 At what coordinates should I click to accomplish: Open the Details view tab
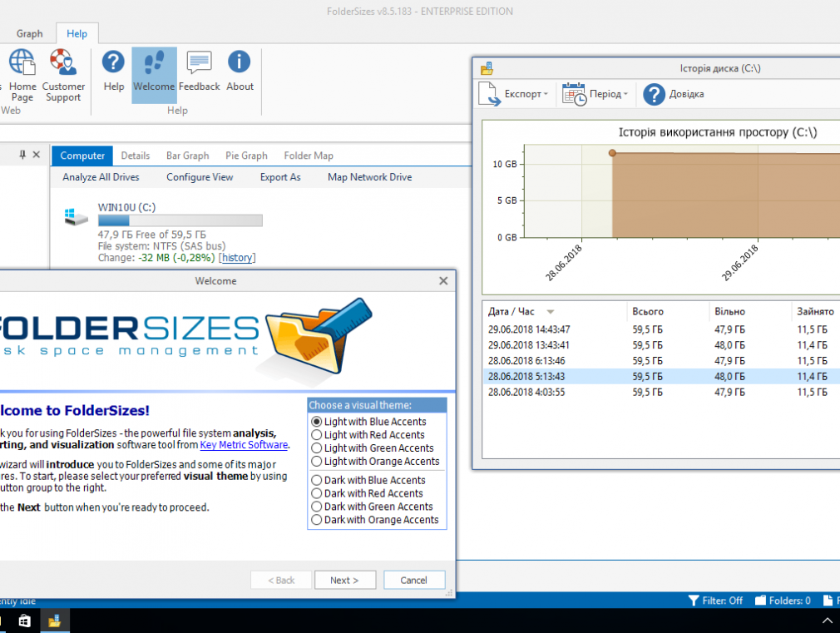coord(136,156)
